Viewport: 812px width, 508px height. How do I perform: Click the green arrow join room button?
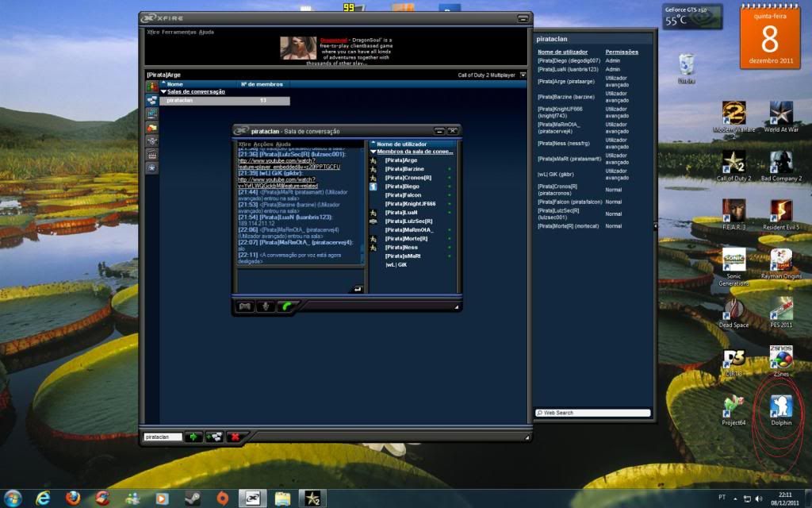[x=193, y=437]
